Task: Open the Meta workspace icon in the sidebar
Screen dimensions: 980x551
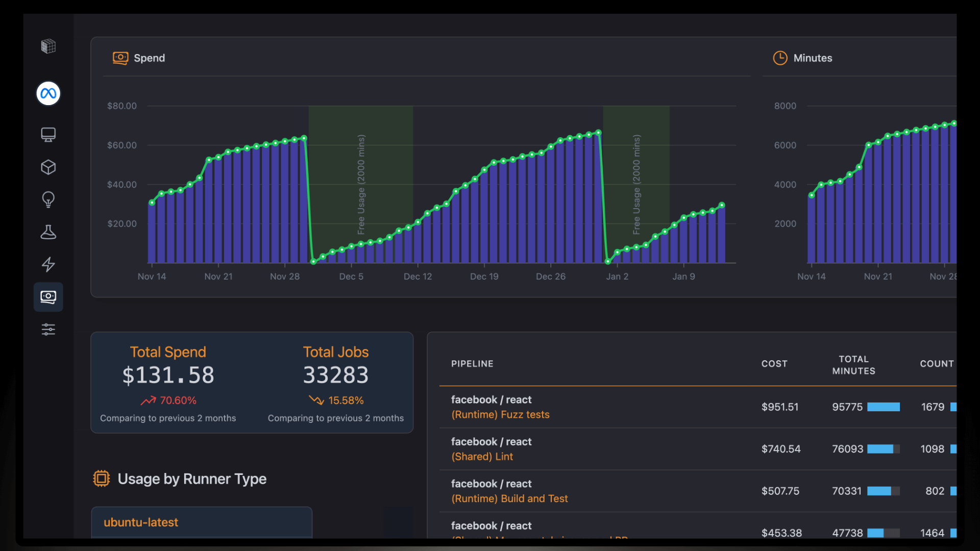Action: (48, 93)
